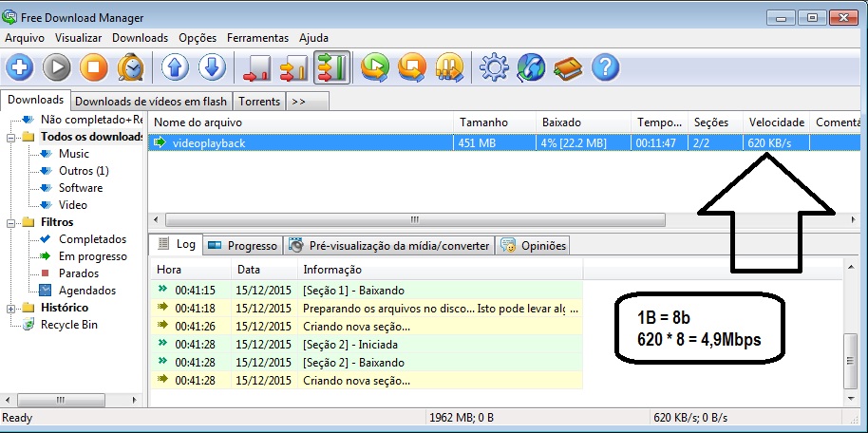Switch to the Torrents tab

(259, 102)
